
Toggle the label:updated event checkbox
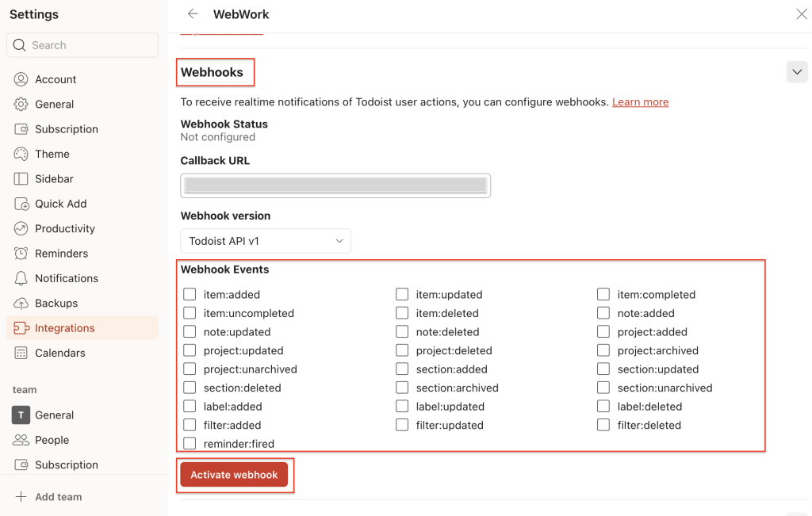402,407
